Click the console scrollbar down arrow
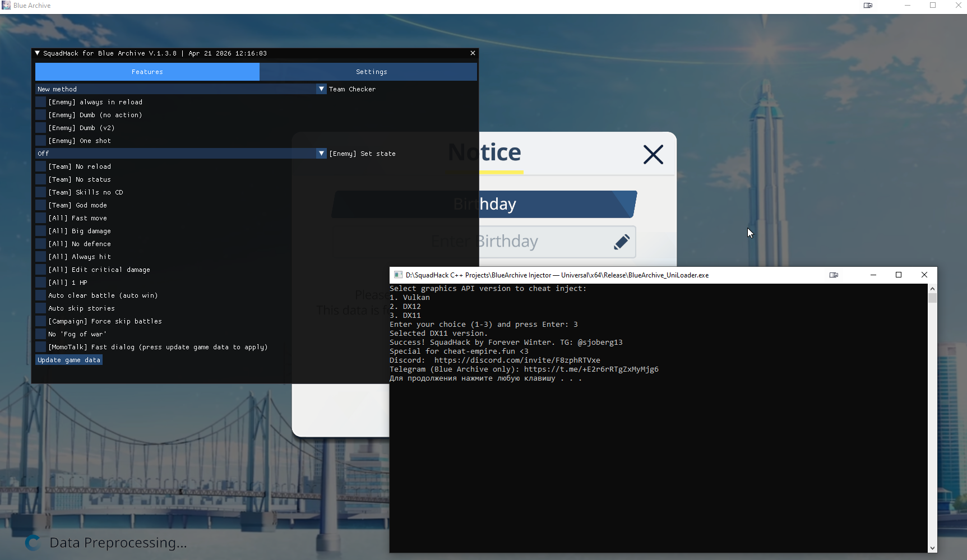967x560 pixels. [x=932, y=548]
